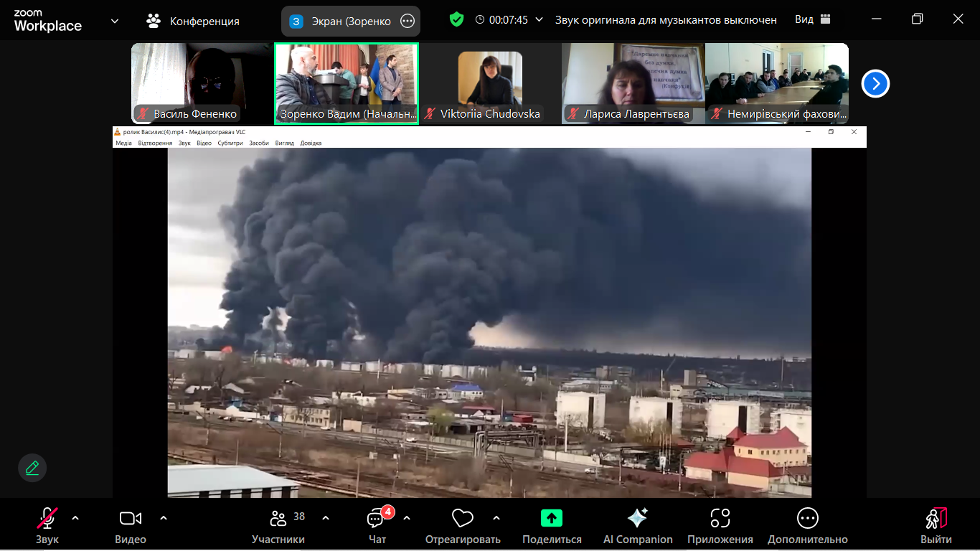Open screen share options ellipsis button
The width and height of the screenshot is (980, 551).
(x=407, y=21)
